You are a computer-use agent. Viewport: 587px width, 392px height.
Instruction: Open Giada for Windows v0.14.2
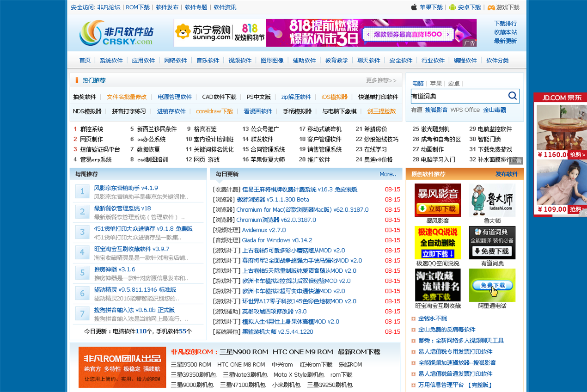coord(277,240)
